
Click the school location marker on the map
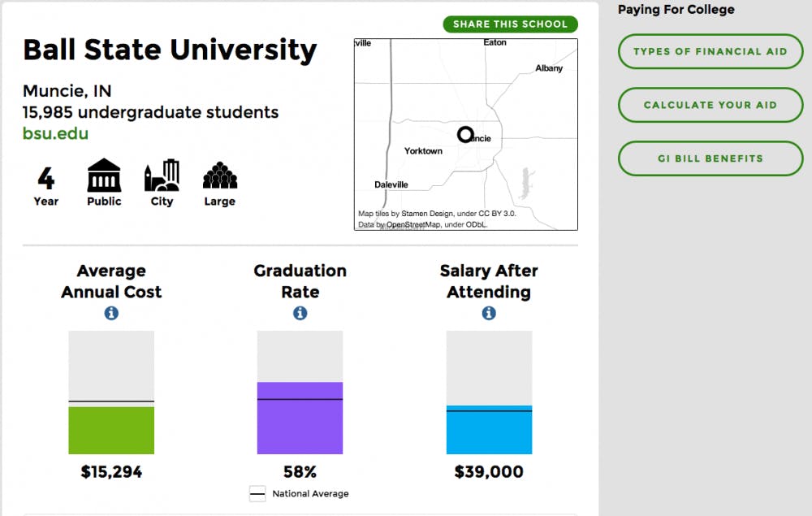point(465,132)
